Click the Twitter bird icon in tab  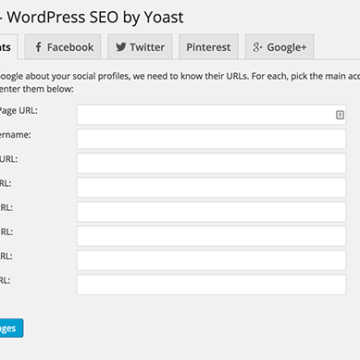coord(121,47)
